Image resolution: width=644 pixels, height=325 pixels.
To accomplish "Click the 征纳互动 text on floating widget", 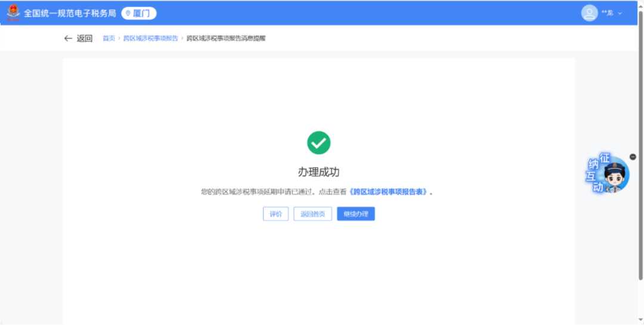I will [596, 173].
